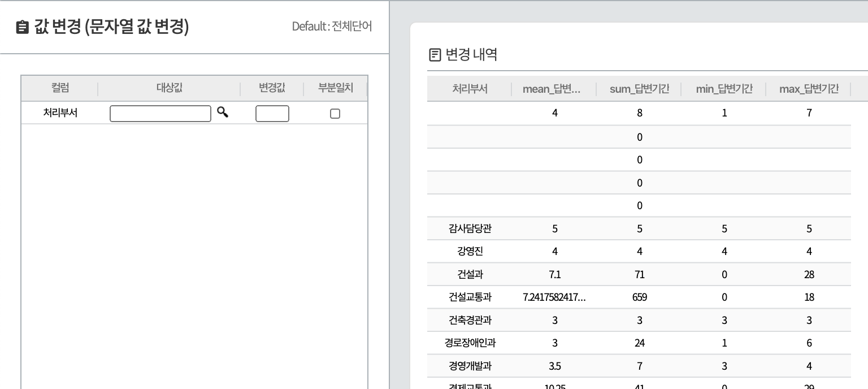Click the search magnifier icon beside 대상값 field
868x389 pixels.
(223, 113)
